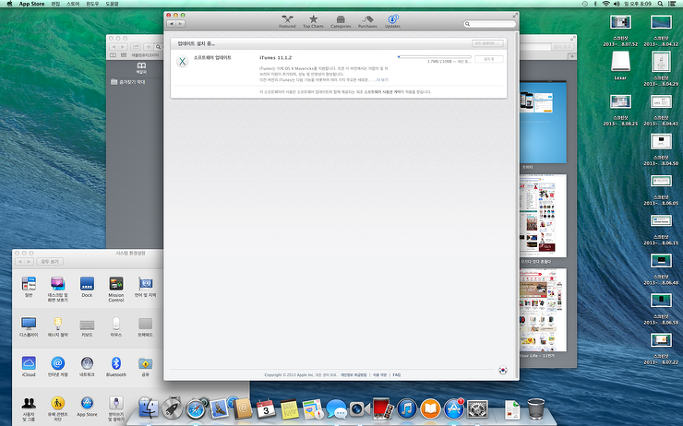Image resolution: width=683 pixels, height=426 pixels.
Task: Go forward in App Store window
Action: (181, 24)
